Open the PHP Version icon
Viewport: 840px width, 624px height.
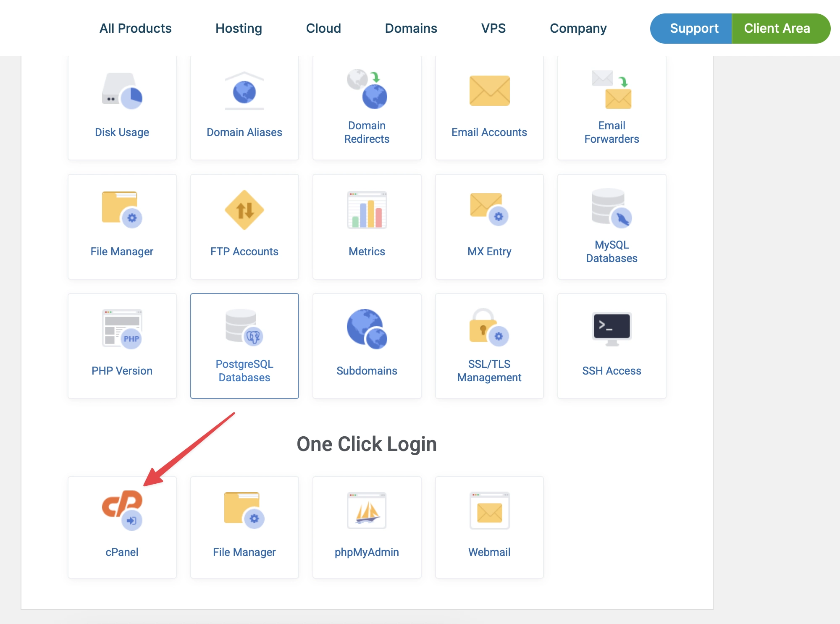click(122, 329)
